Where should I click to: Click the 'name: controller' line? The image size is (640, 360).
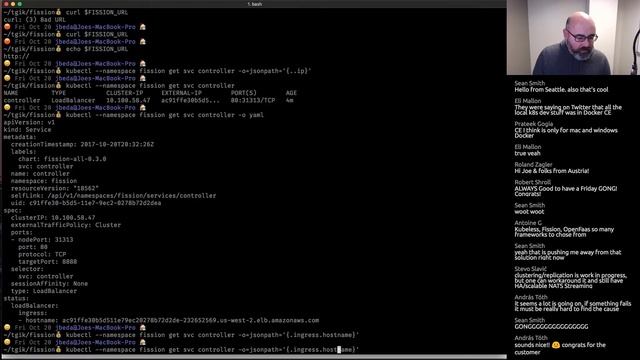coord(40,174)
